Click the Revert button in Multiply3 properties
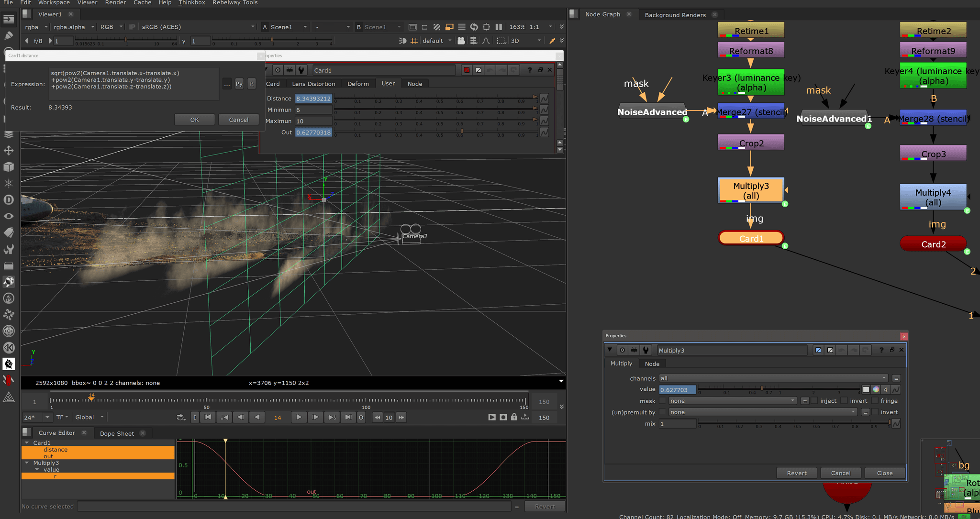The height and width of the screenshot is (519, 980). click(x=796, y=473)
